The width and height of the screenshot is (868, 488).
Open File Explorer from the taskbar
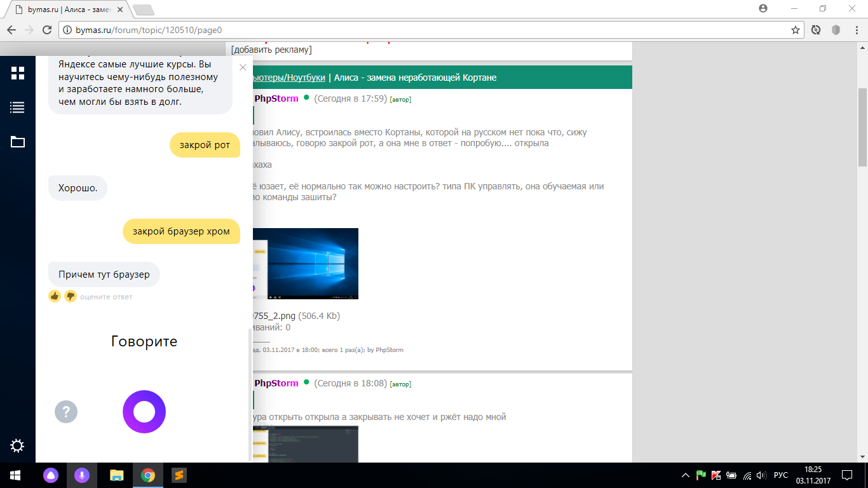pyautogui.click(x=116, y=475)
